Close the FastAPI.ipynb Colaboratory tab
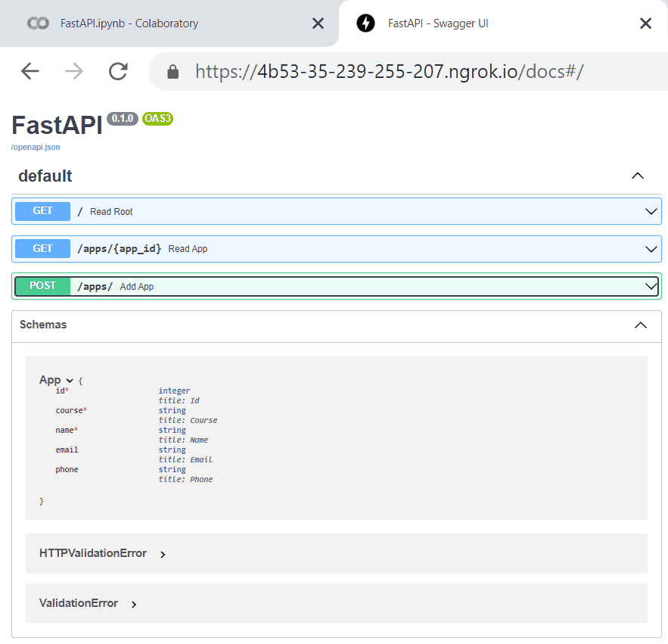 click(318, 23)
